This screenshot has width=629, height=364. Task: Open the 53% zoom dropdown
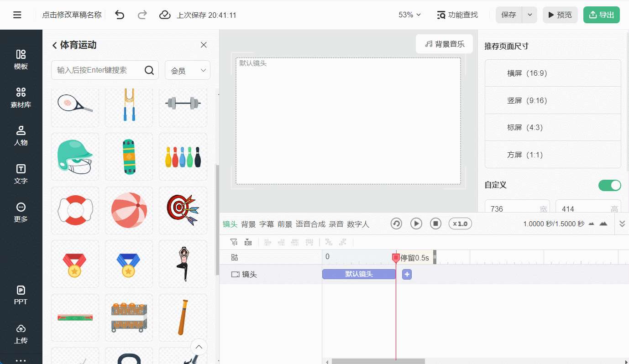409,15
